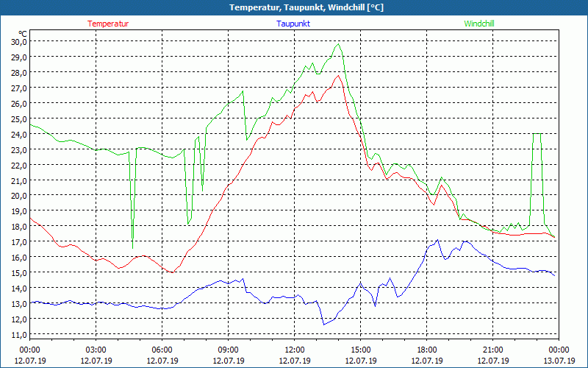Click the '12:00' time axis label
Screen dimensions: 588x368
coord(295,350)
